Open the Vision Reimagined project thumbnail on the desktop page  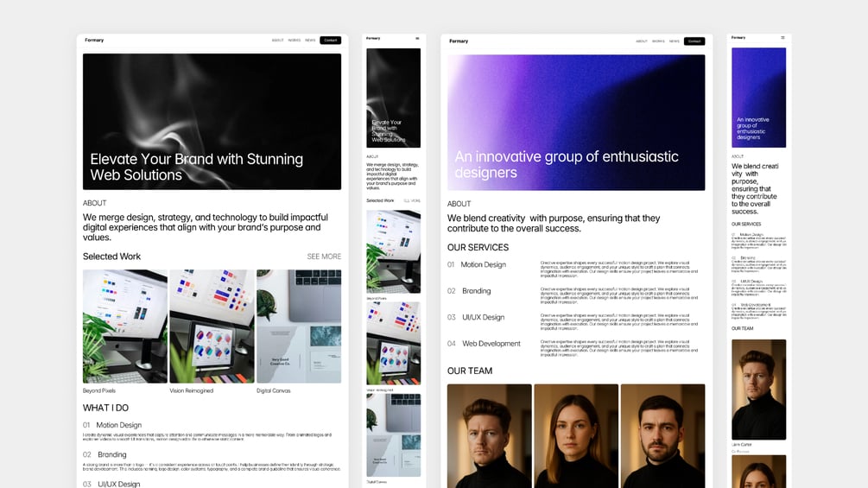pos(212,326)
